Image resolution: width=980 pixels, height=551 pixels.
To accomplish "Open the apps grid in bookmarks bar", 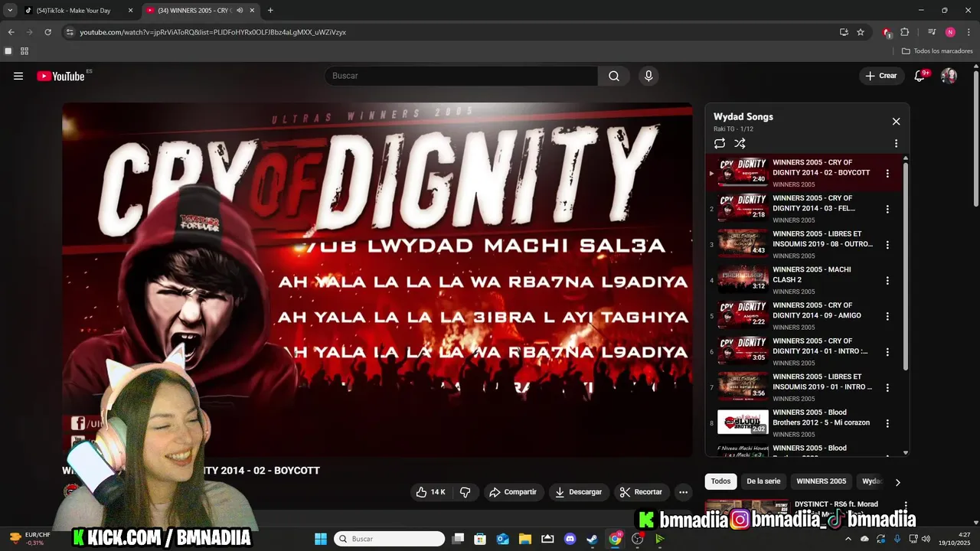I will [24, 51].
